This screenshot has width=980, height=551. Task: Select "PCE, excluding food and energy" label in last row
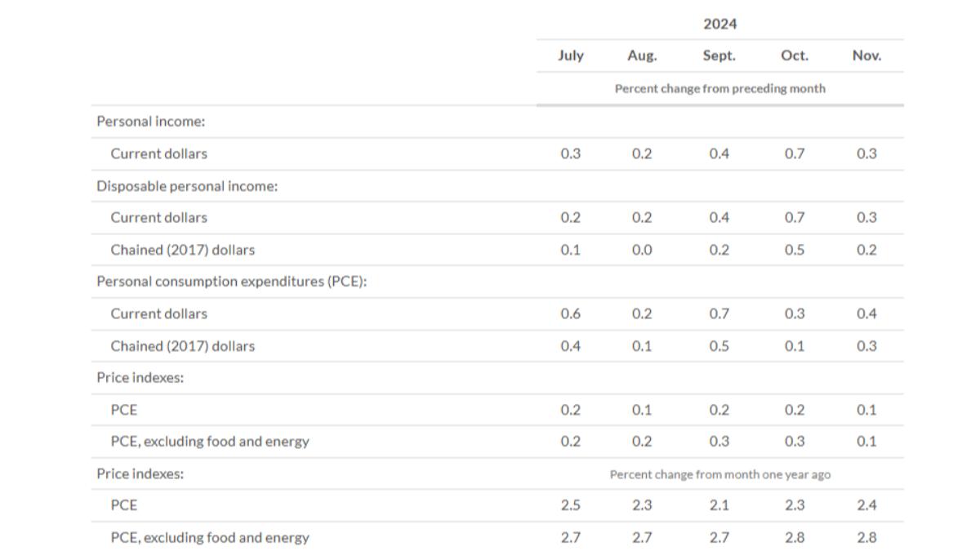[210, 538]
